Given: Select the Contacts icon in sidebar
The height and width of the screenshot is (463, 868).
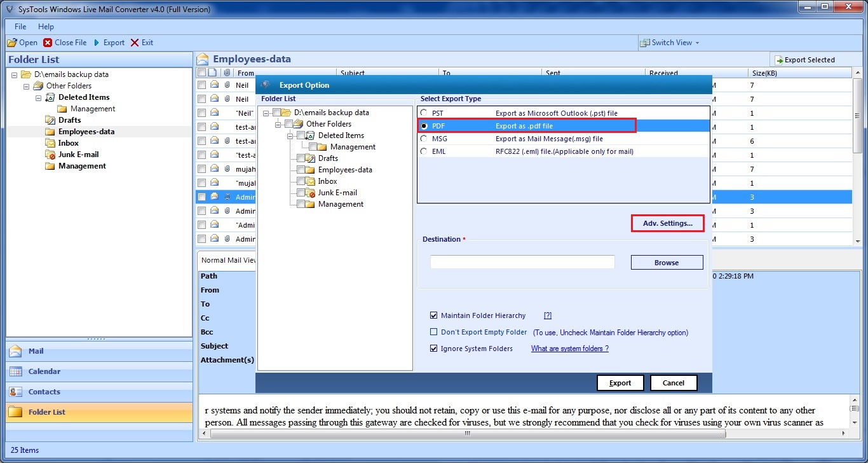Looking at the screenshot, I should coord(17,392).
